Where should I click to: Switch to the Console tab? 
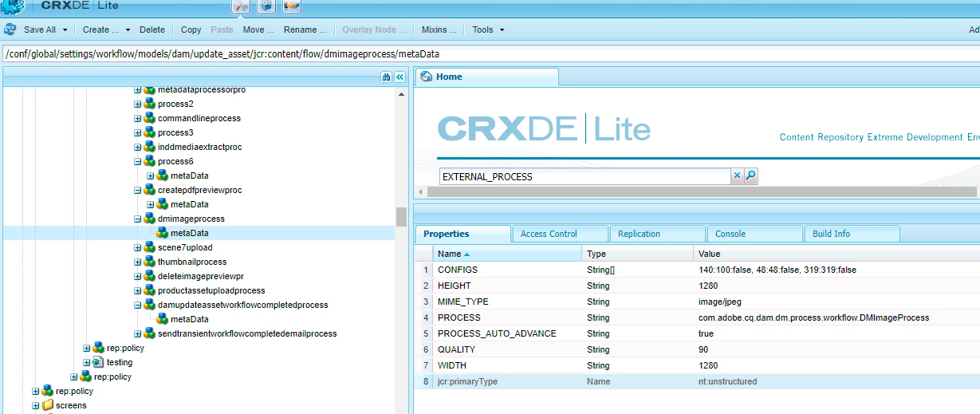[754, 234]
